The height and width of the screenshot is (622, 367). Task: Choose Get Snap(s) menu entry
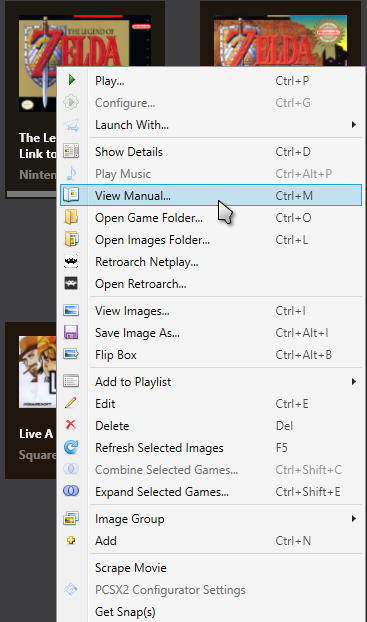211,611
